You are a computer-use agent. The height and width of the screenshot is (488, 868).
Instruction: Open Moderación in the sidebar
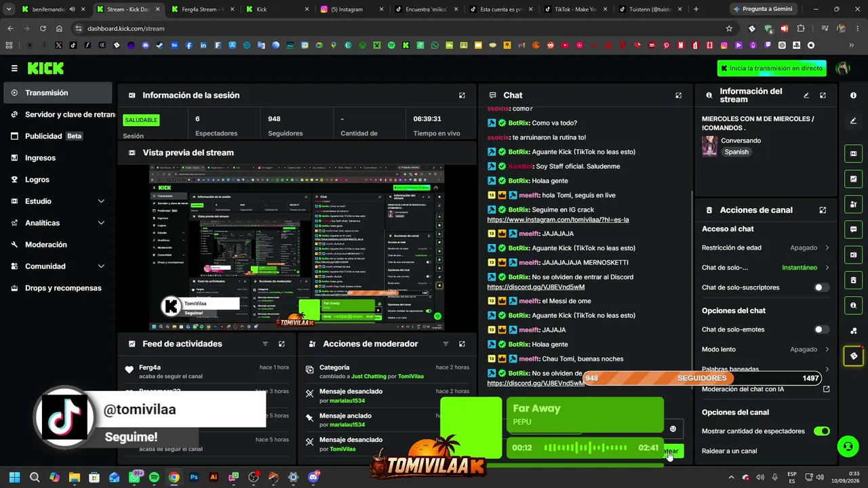click(x=58, y=245)
